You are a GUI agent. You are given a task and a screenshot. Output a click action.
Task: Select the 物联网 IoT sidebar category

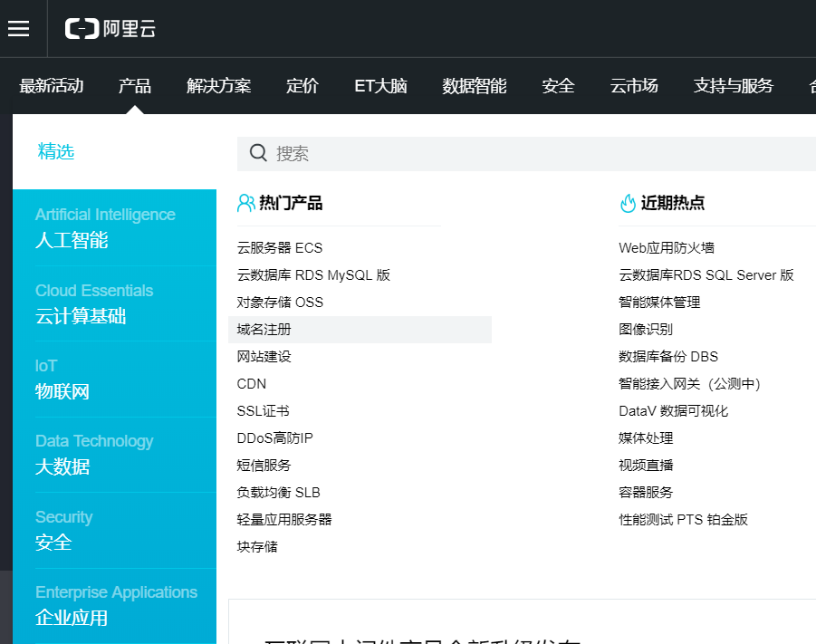(114, 380)
